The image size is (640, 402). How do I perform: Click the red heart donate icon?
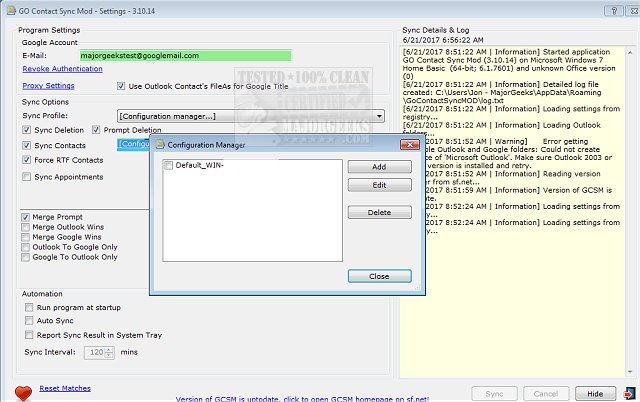23,393
